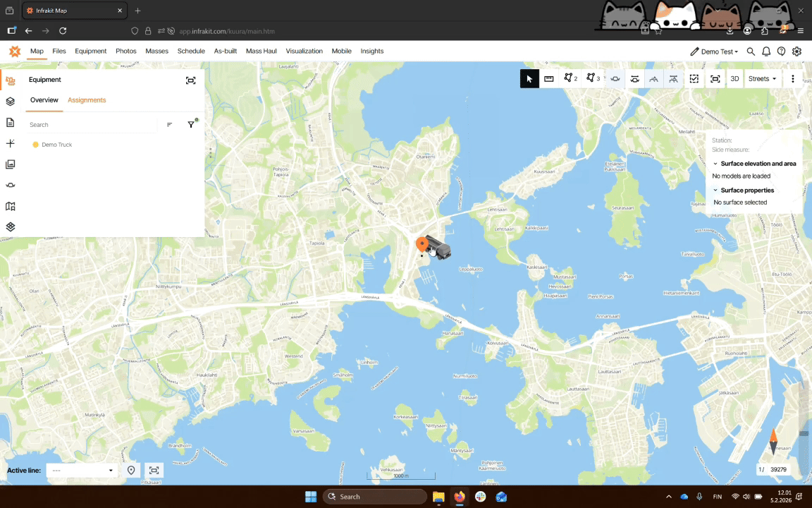
Task: Open the Files menu
Action: (x=59, y=51)
